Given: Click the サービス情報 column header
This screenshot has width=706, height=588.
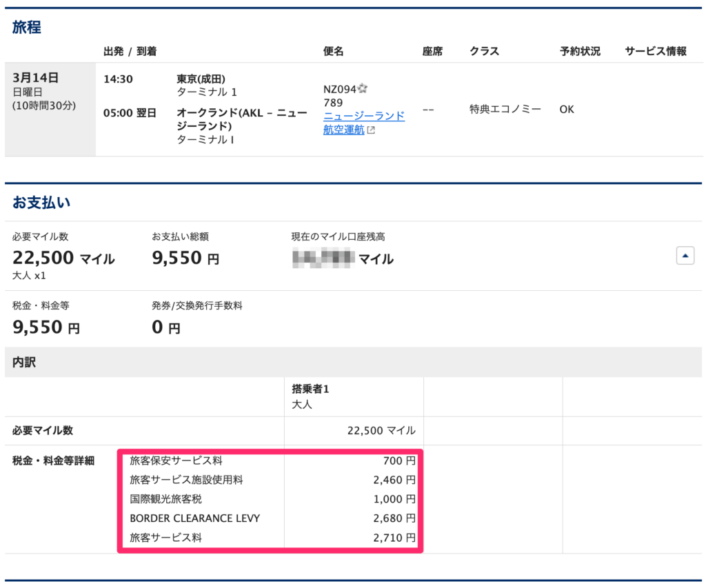Looking at the screenshot, I should 656,51.
